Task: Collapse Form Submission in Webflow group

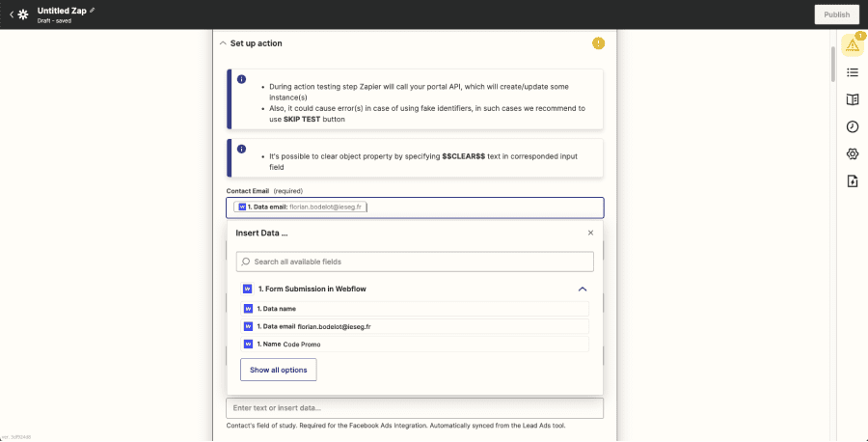Action: (583, 290)
